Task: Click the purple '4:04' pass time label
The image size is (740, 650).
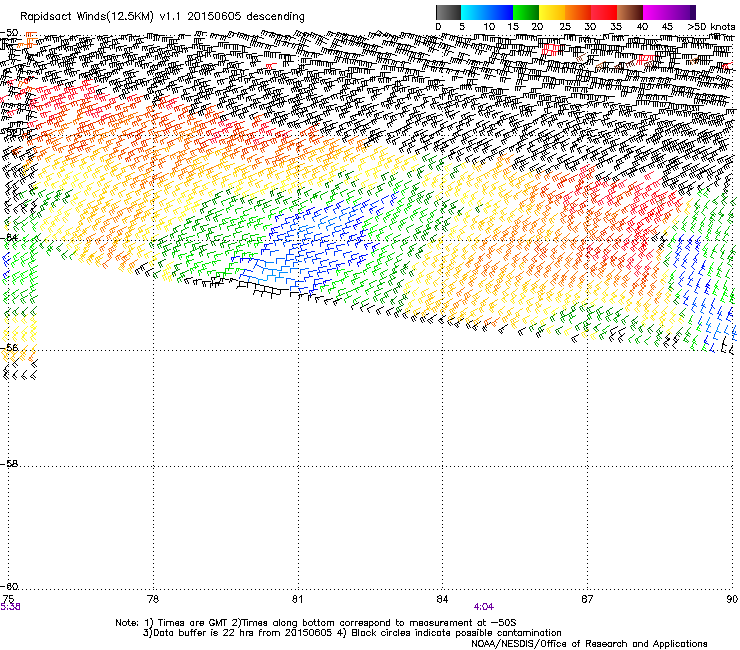Action: coord(484,607)
